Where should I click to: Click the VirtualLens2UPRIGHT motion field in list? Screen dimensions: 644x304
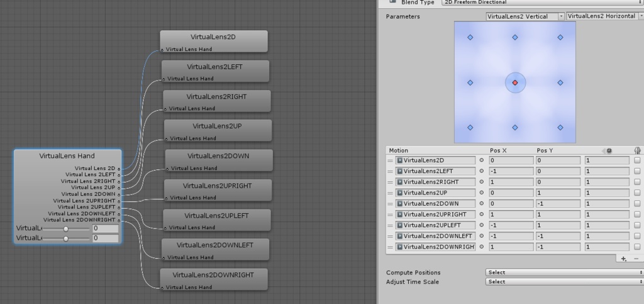coord(435,215)
